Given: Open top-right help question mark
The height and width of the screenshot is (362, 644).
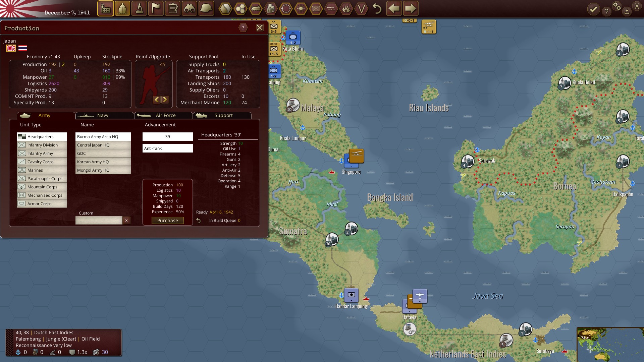Looking at the screenshot, I should pos(606,12).
